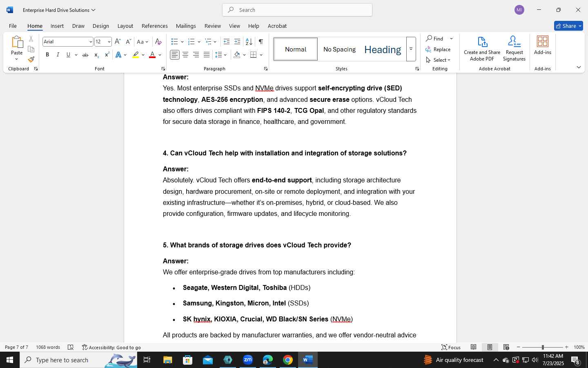Apply the yellow text highlight color
588x368 pixels.
[x=136, y=55]
